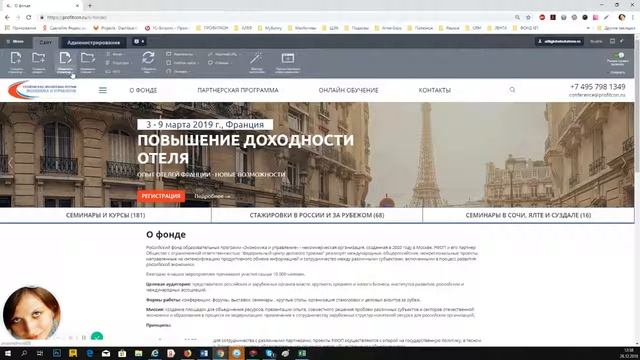Open the hamburger menu beside the logo

click(x=103, y=90)
